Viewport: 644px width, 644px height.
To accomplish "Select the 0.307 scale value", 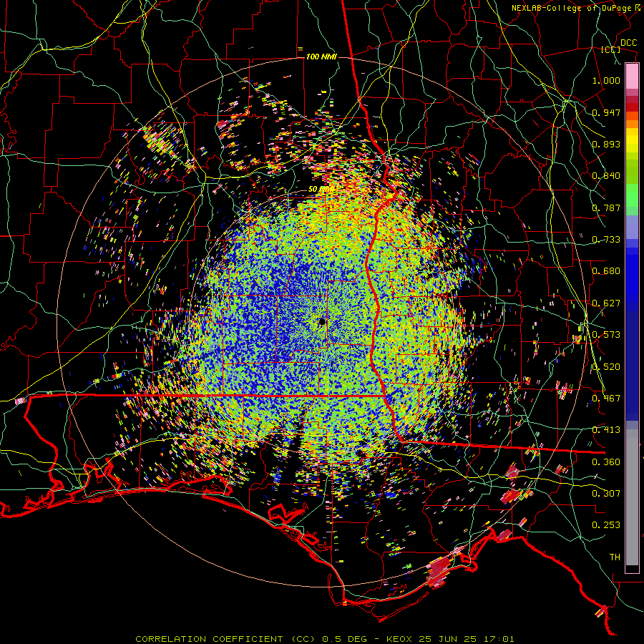I will (606, 494).
